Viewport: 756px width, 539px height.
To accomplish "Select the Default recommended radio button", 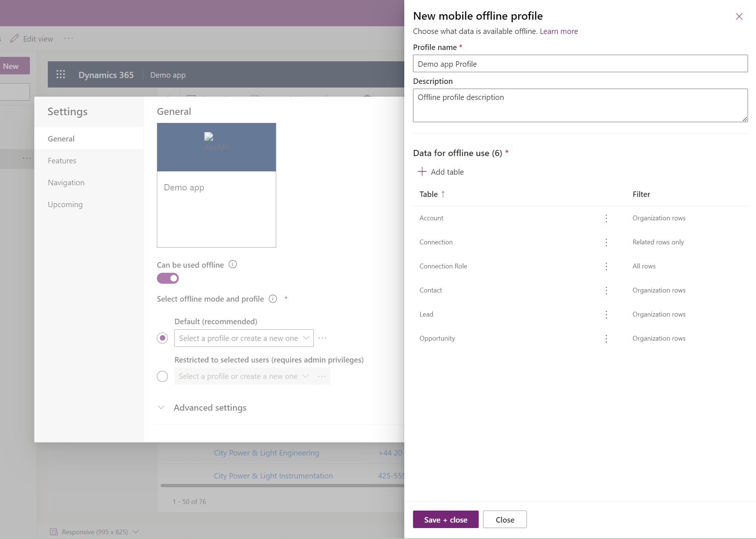I will pyautogui.click(x=162, y=338).
